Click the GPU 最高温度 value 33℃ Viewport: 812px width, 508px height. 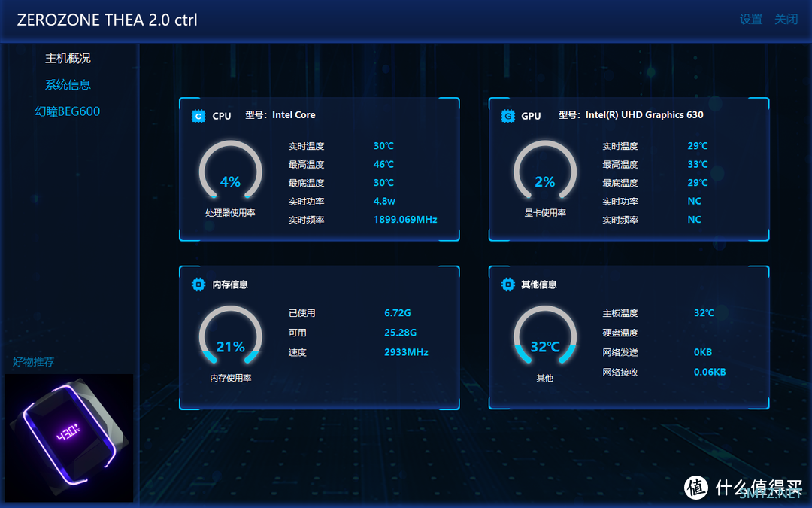click(698, 164)
